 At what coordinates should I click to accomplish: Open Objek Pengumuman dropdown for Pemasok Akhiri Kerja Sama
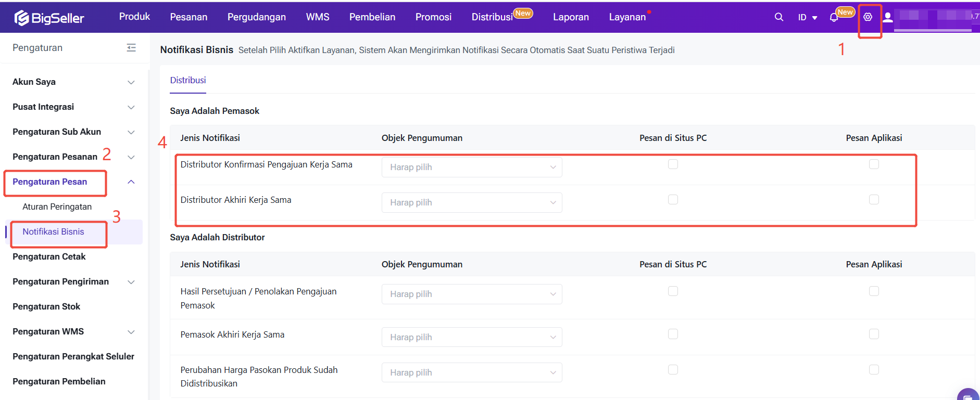[471, 337]
